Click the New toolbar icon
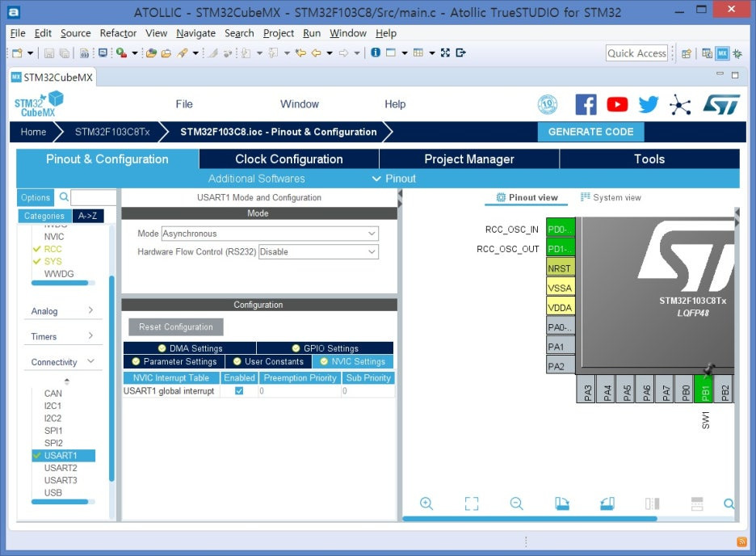The image size is (756, 556). click(17, 53)
